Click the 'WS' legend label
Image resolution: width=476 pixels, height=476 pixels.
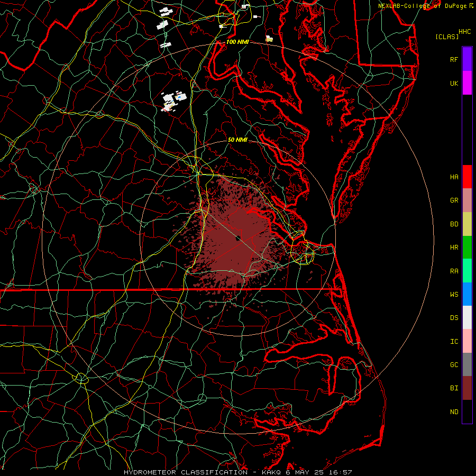click(454, 295)
